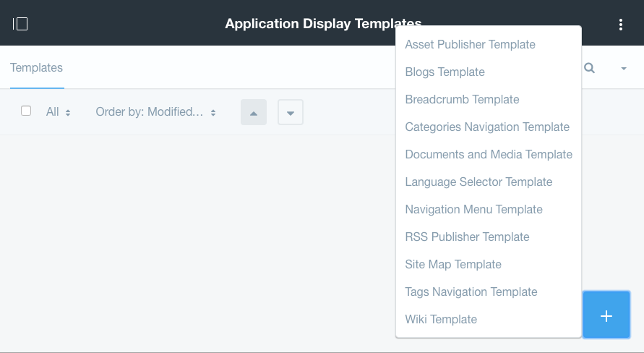This screenshot has height=353, width=644.
Task: Sort ascending with the up arrow button
Action: [254, 112]
